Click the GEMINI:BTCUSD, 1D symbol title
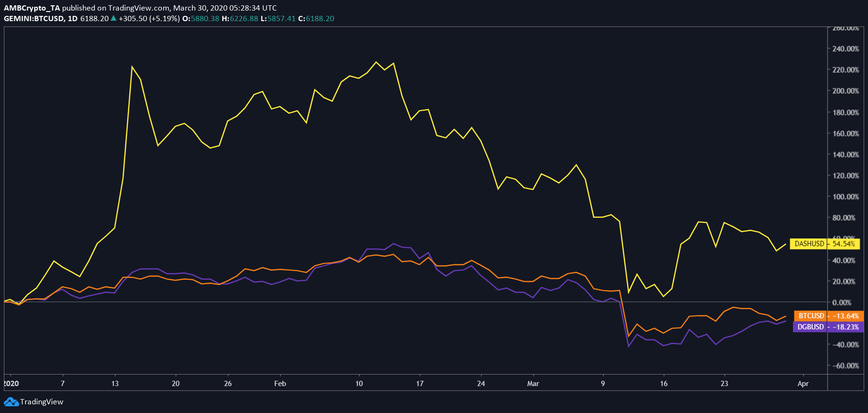This screenshot has height=413, width=868. [40, 19]
